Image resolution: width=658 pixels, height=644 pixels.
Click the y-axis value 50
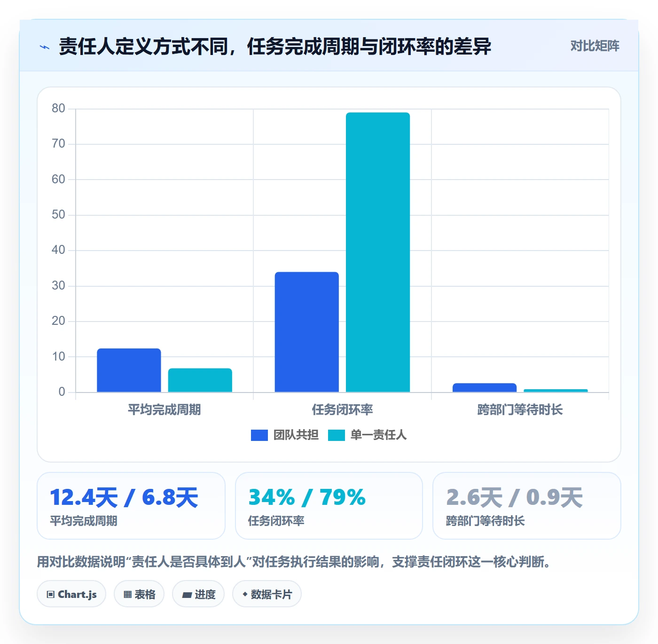pyautogui.click(x=58, y=215)
